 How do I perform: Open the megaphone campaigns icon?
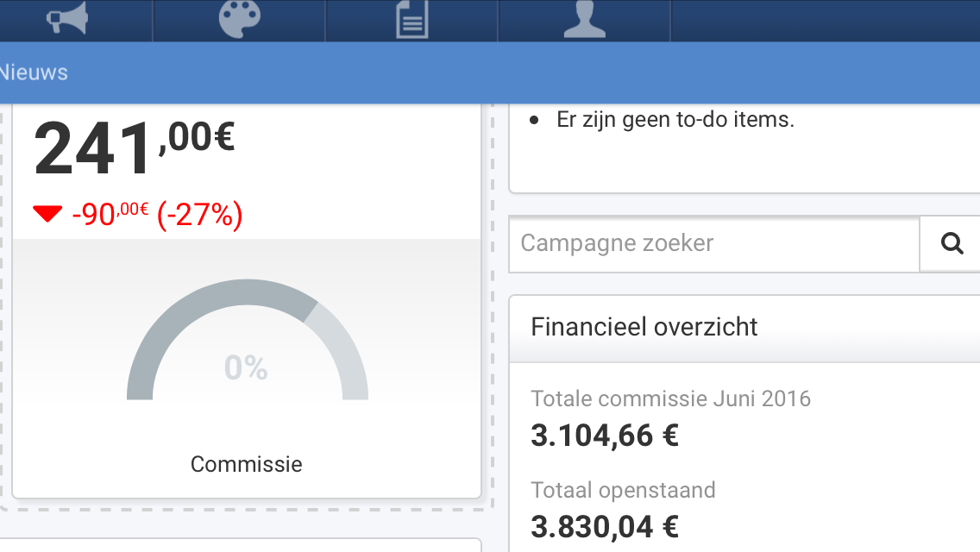click(x=67, y=19)
